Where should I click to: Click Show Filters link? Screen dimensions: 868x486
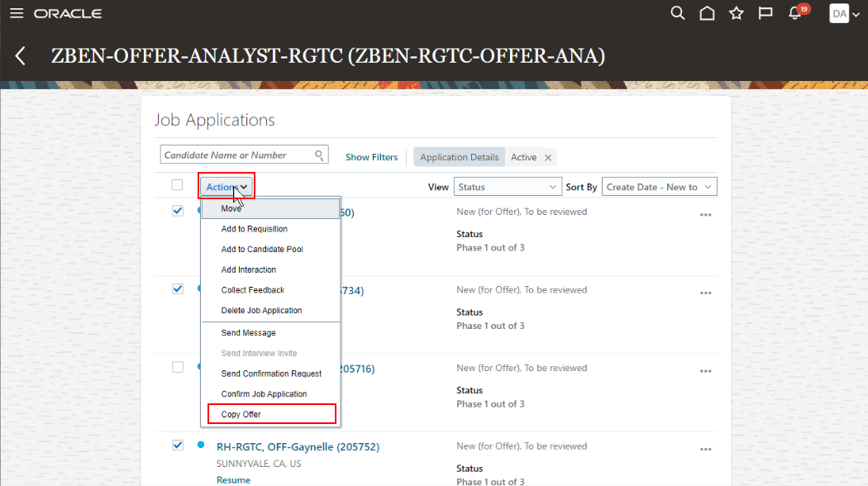(x=371, y=157)
